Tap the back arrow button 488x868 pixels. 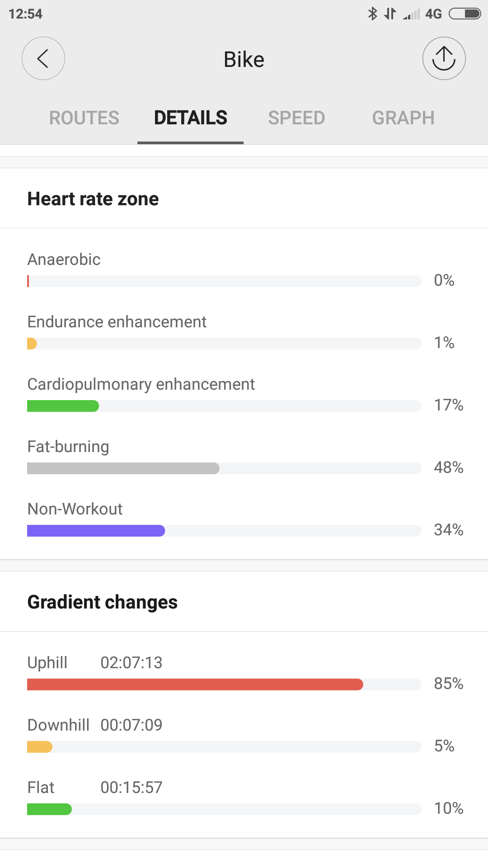pos(43,58)
